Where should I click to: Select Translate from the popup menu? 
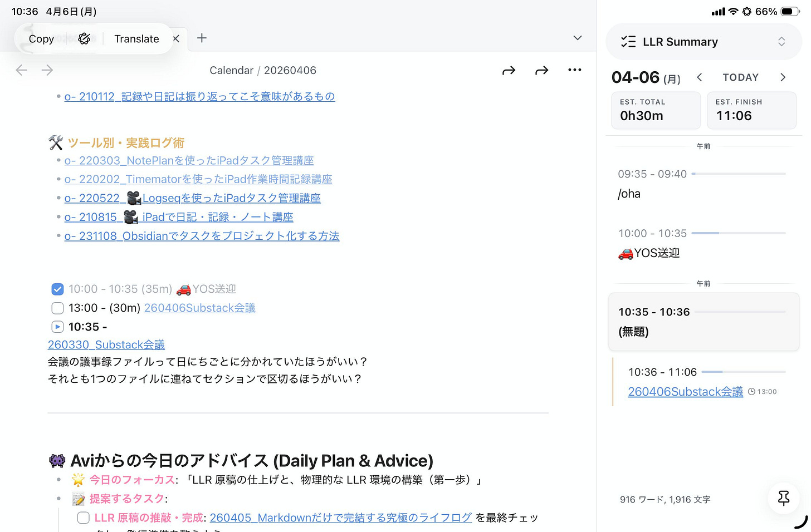pyautogui.click(x=136, y=38)
